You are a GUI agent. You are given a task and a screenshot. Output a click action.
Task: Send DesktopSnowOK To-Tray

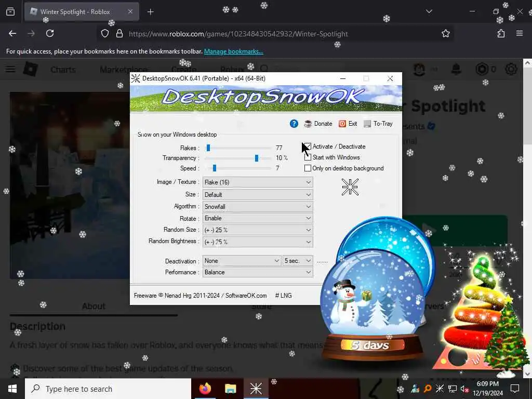pos(378,124)
